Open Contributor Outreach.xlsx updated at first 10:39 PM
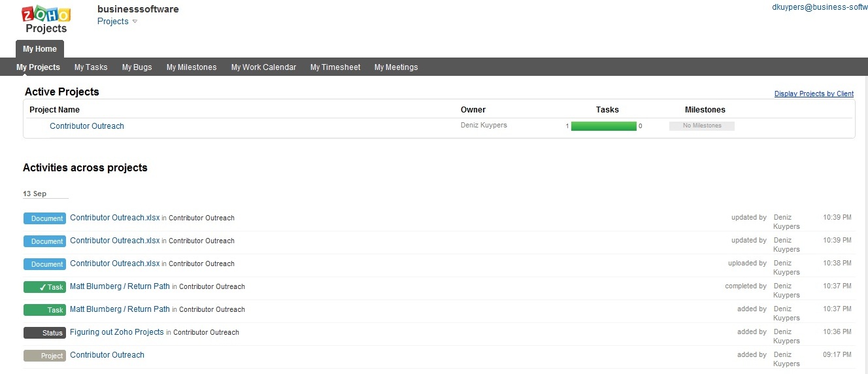This screenshot has width=868, height=374. (115, 218)
